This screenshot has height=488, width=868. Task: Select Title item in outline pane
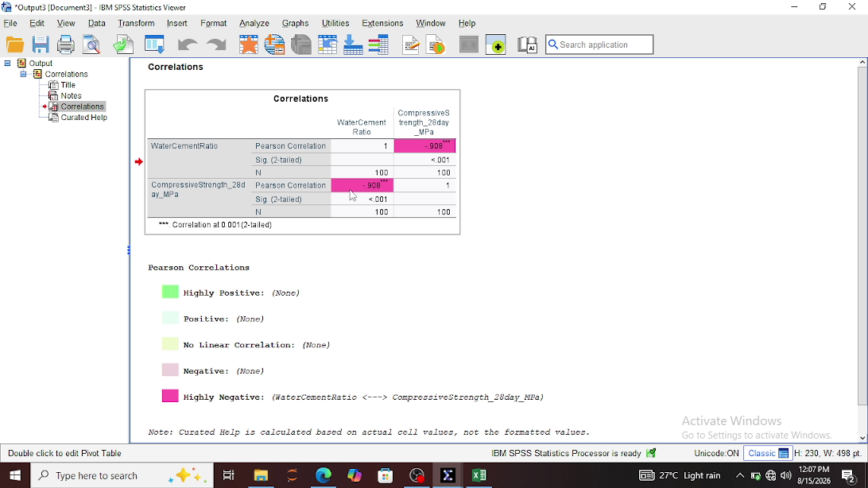click(68, 85)
